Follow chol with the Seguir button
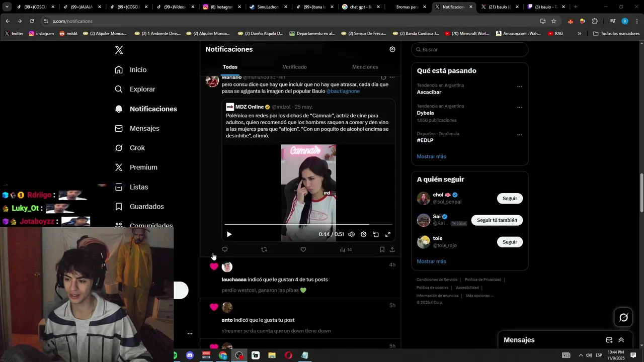The width and height of the screenshot is (644, 362). coord(510,199)
